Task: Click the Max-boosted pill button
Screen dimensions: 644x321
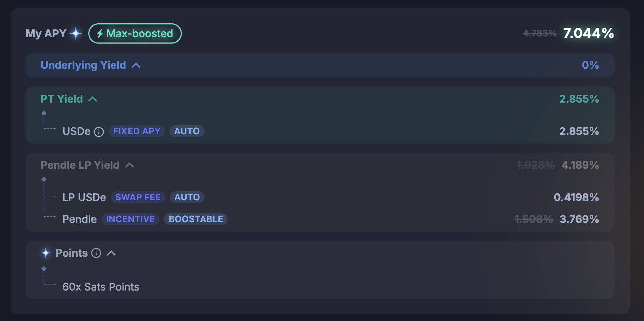Action: (135, 33)
